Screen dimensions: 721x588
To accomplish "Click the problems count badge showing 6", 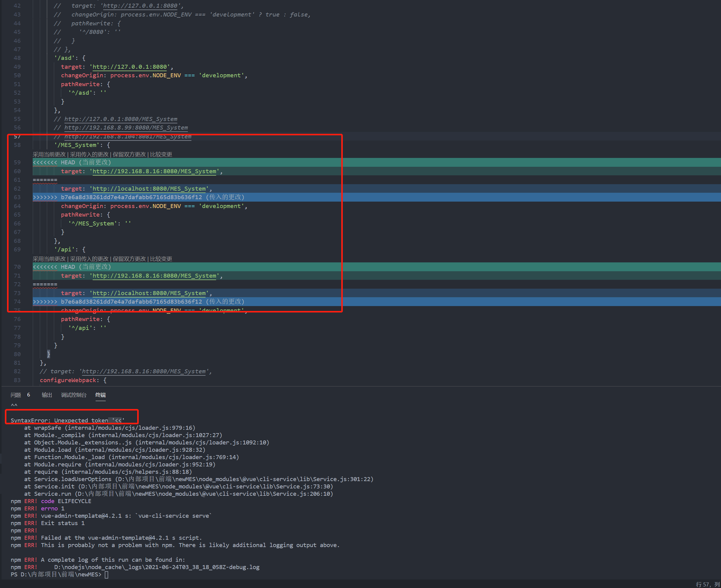I will tap(28, 395).
